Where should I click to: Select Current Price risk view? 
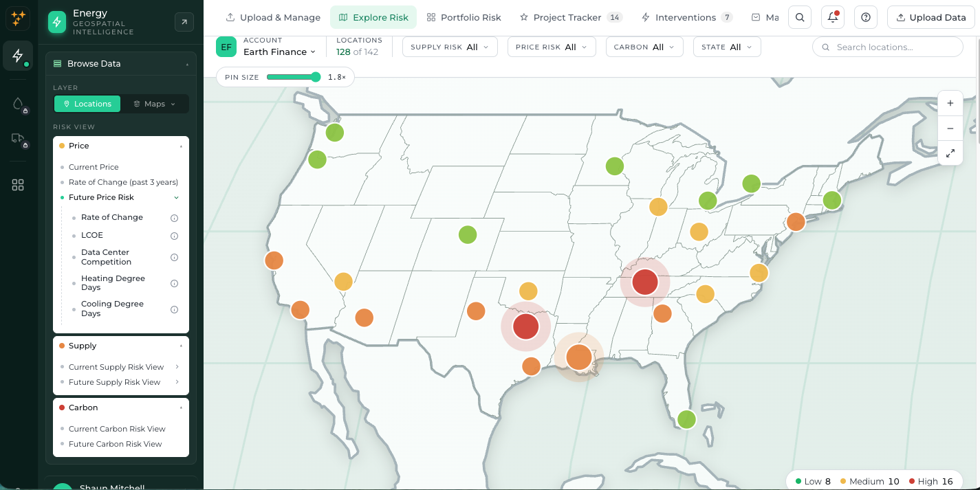(94, 167)
